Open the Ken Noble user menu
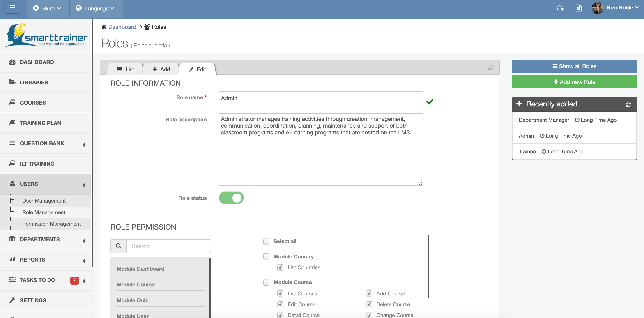 pyautogui.click(x=623, y=8)
